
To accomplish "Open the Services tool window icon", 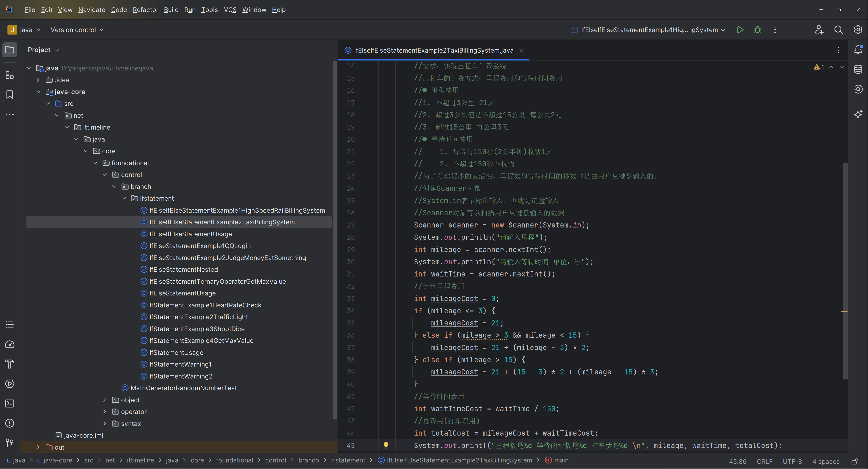I will (10, 383).
